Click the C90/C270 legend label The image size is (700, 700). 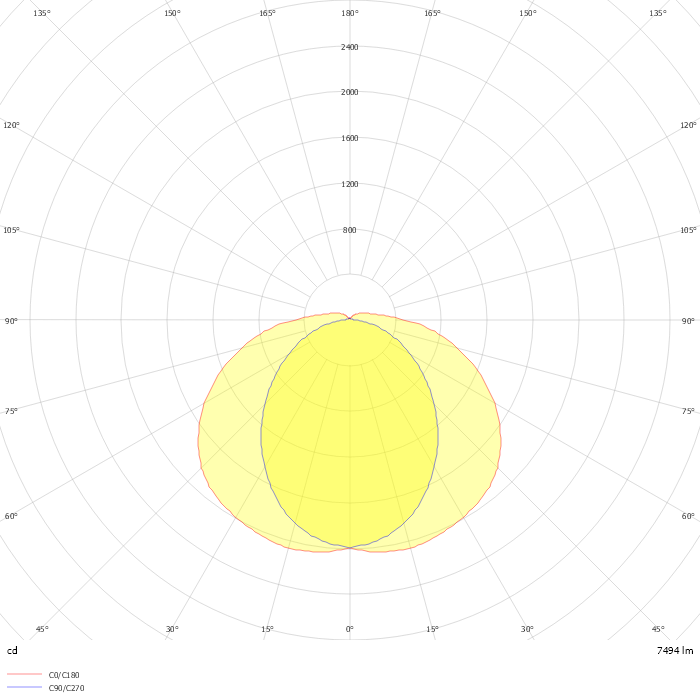(66, 688)
